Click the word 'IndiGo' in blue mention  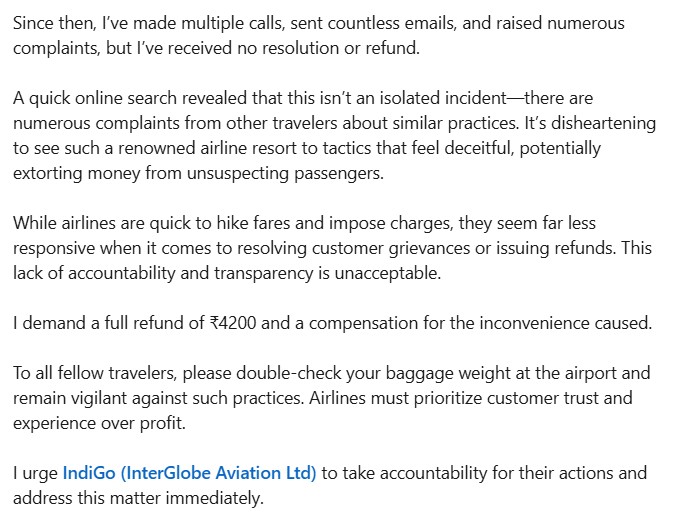pos(89,473)
